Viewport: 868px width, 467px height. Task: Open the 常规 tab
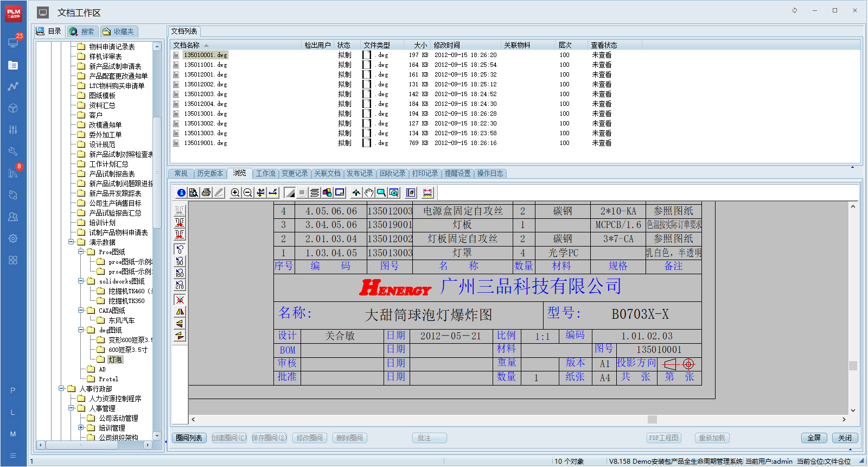pyautogui.click(x=181, y=173)
